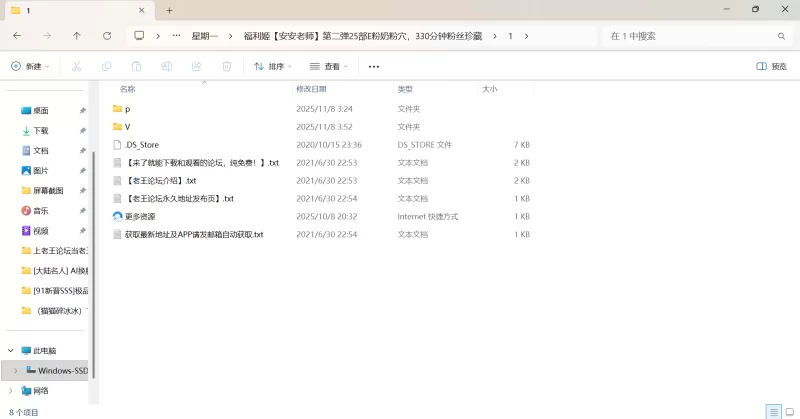Click the Back navigation arrow
800x419 pixels.
[x=17, y=35]
